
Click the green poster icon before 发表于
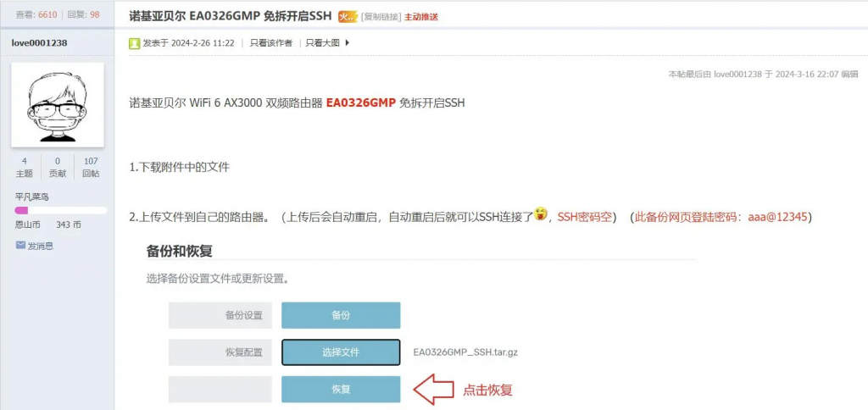135,42
